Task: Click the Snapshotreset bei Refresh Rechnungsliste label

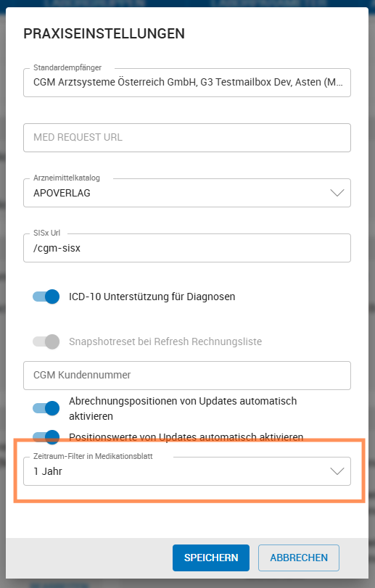Action: [x=165, y=341]
